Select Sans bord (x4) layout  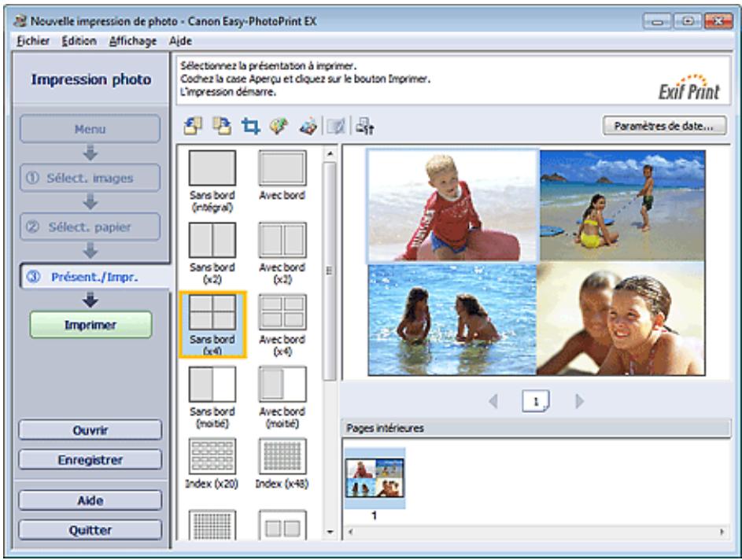coord(212,325)
